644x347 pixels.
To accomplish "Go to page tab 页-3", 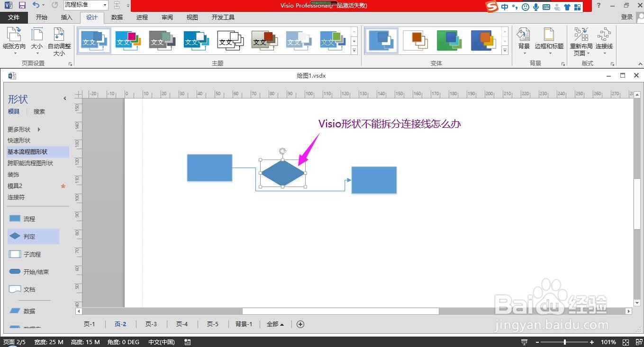I will tap(151, 324).
